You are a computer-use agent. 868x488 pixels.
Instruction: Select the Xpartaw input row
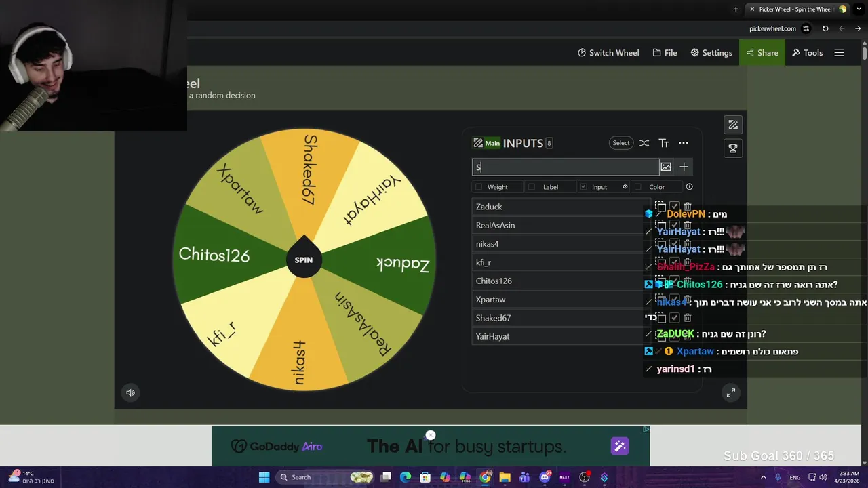click(x=561, y=300)
